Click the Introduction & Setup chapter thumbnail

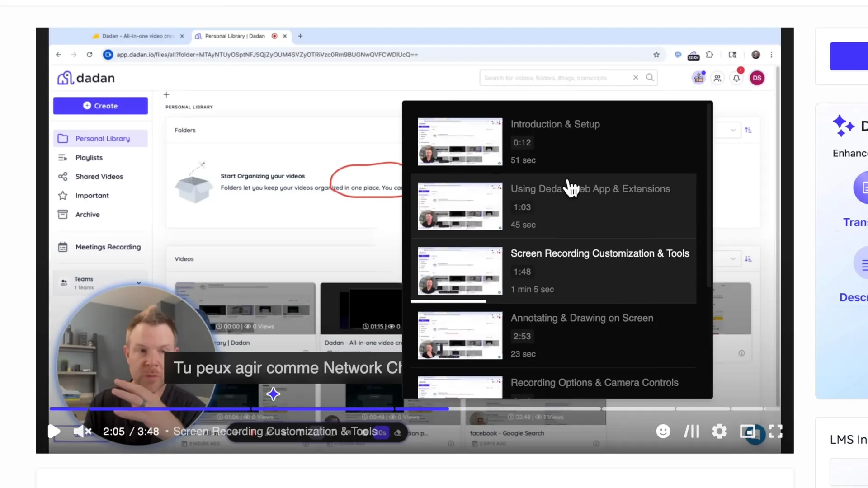(460, 141)
